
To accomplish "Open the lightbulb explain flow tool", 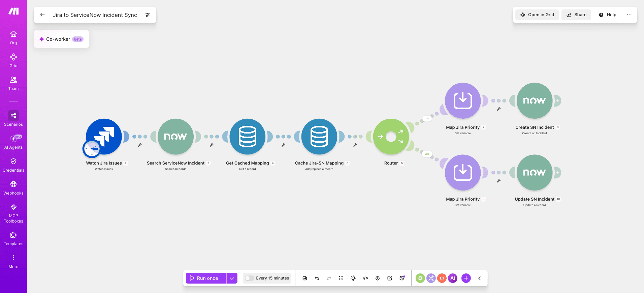I will coord(353,278).
